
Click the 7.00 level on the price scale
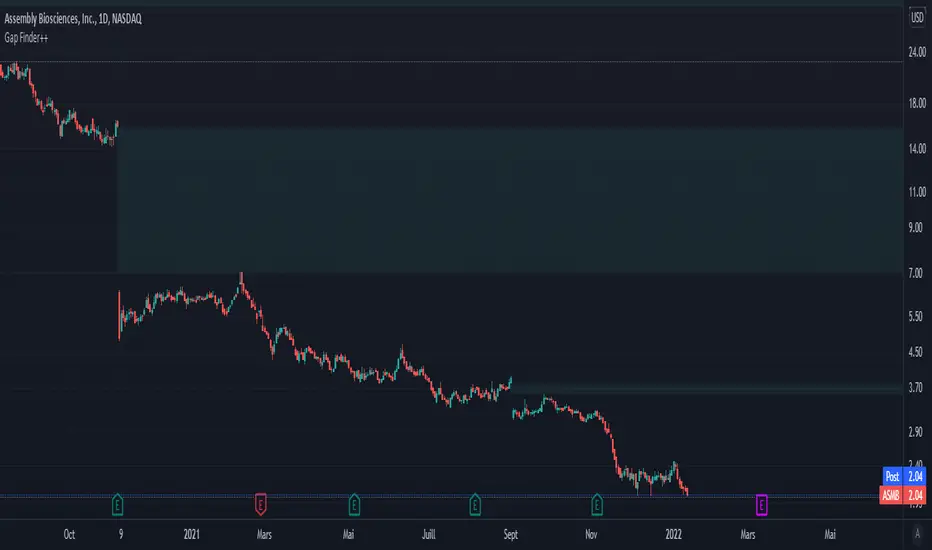tap(915, 274)
